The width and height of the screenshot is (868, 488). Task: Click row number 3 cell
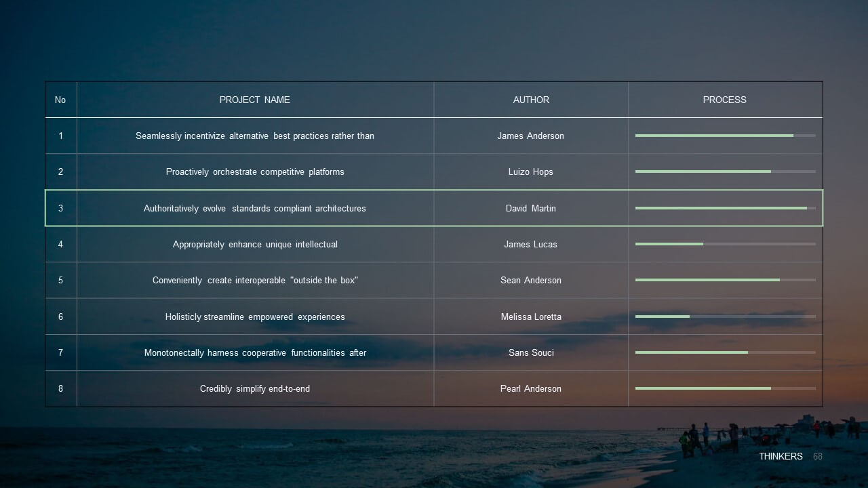tap(60, 208)
